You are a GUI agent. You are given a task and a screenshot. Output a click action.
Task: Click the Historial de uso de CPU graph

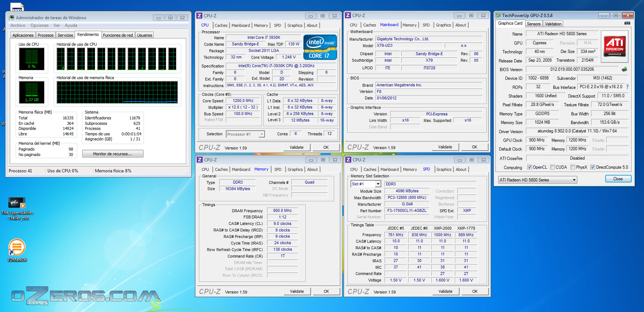[x=117, y=59]
